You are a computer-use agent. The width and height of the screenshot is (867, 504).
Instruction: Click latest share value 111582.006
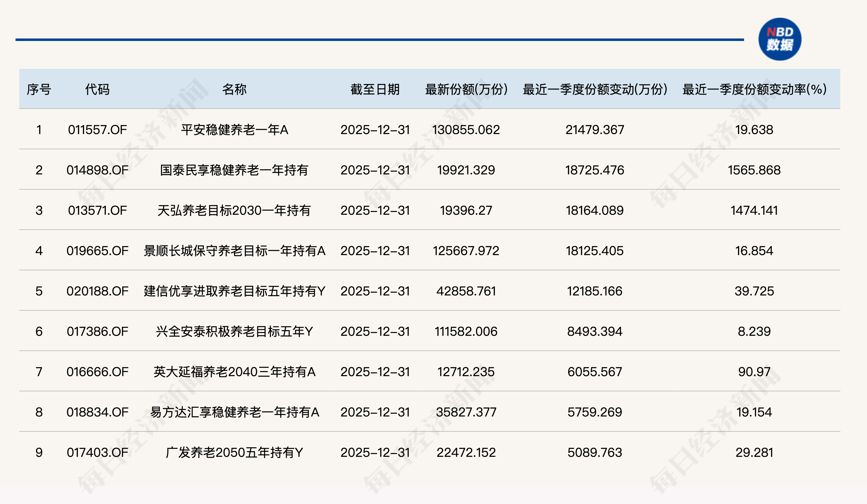466,331
